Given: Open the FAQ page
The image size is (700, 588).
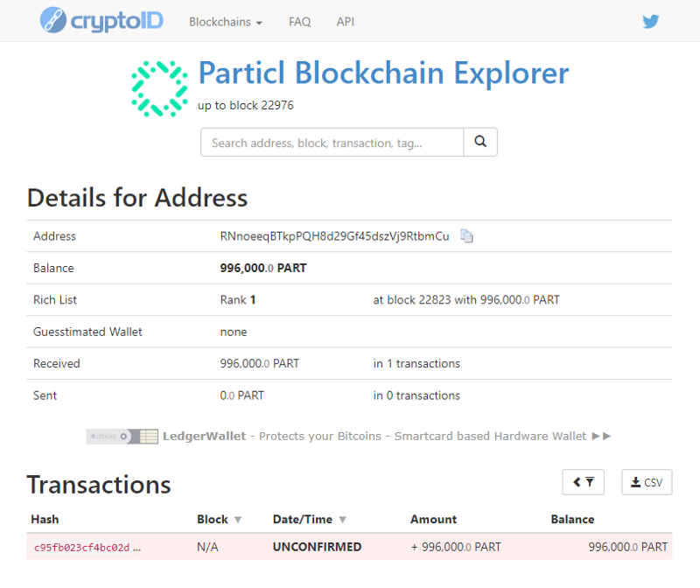Looking at the screenshot, I should click(x=299, y=22).
